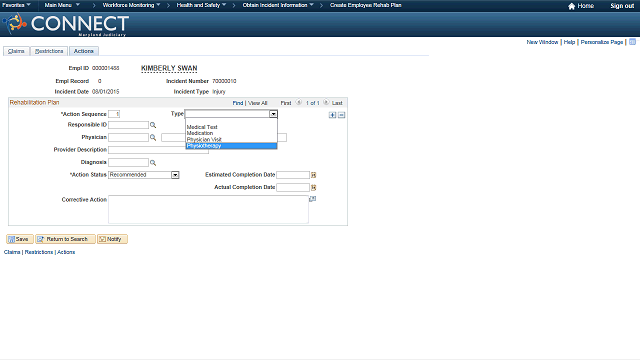Expand the Health and Safety breadcrumb menu
This screenshot has height=360, width=640.
coord(201,5)
